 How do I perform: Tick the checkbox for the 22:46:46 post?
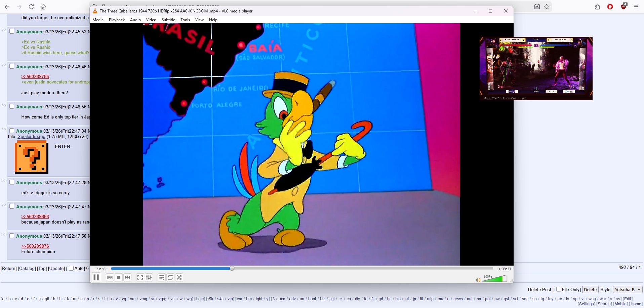12,66
